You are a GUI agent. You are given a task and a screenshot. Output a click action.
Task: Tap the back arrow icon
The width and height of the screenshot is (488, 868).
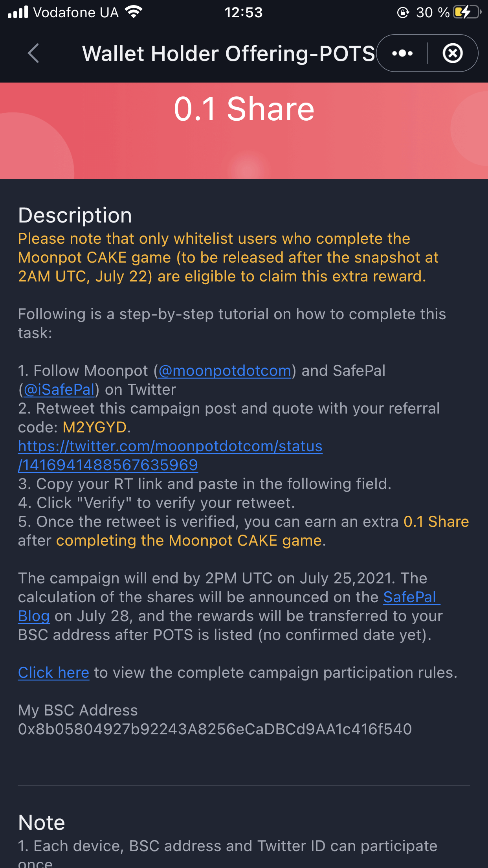click(33, 53)
